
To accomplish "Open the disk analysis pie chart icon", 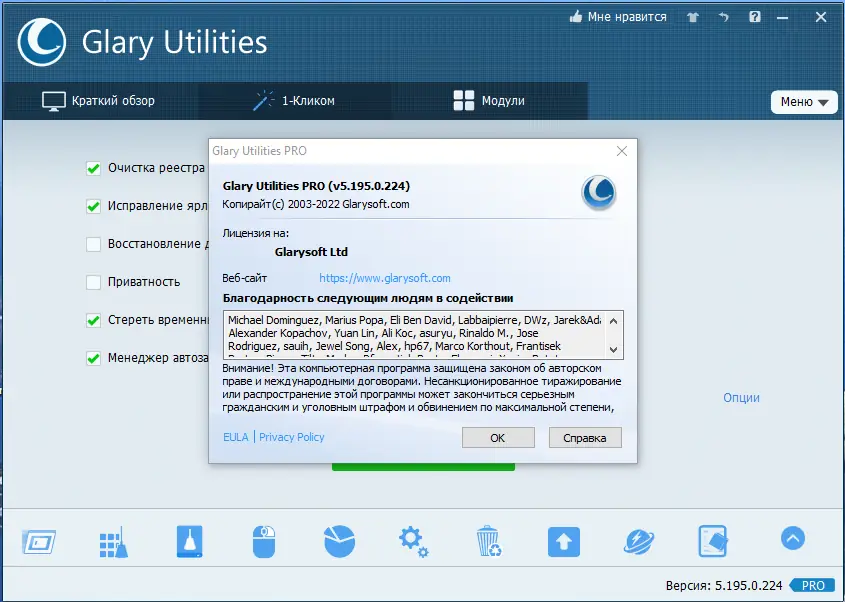I will point(340,541).
